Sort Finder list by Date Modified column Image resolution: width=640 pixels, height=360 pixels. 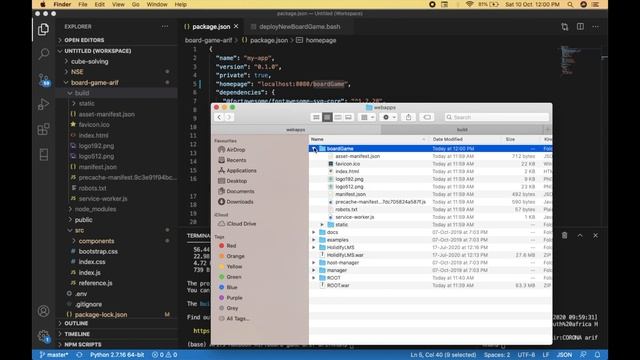[447, 139]
